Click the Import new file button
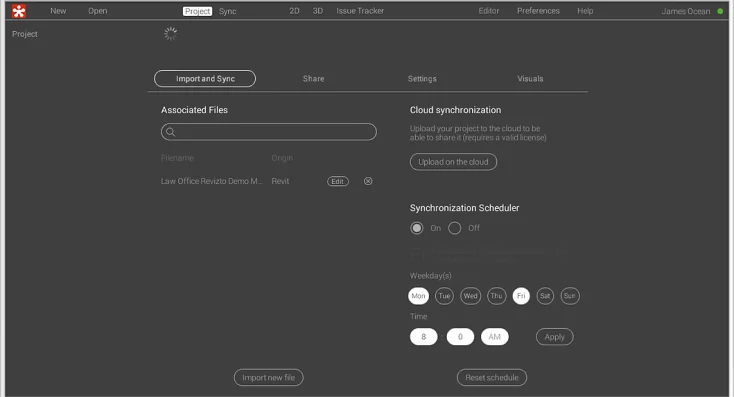The image size is (734, 397). coord(268,377)
